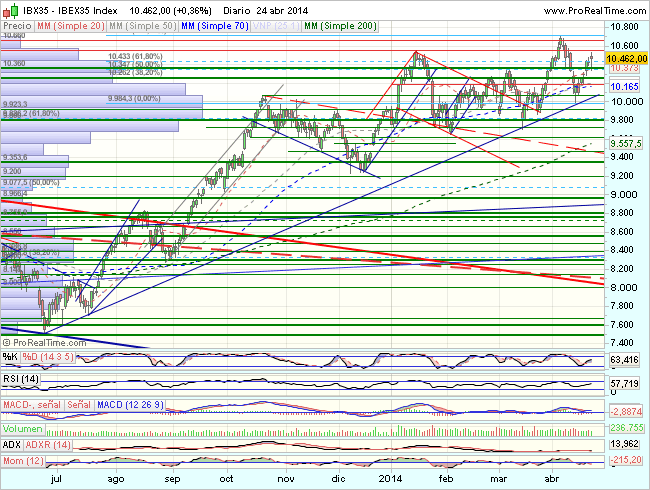650x490 pixels.
Task: Click the current price tag 10.462,00
Action: (627, 59)
